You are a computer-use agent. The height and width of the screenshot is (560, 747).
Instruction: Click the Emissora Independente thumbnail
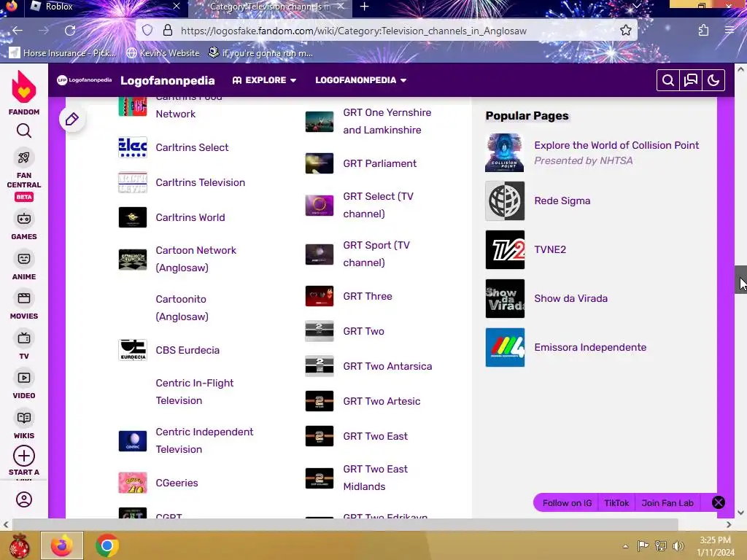pyautogui.click(x=505, y=347)
